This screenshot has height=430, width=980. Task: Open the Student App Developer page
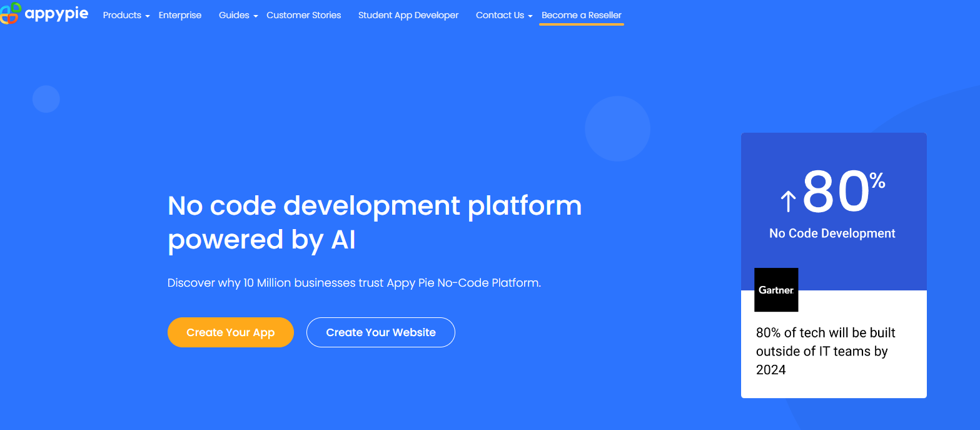[x=408, y=15]
